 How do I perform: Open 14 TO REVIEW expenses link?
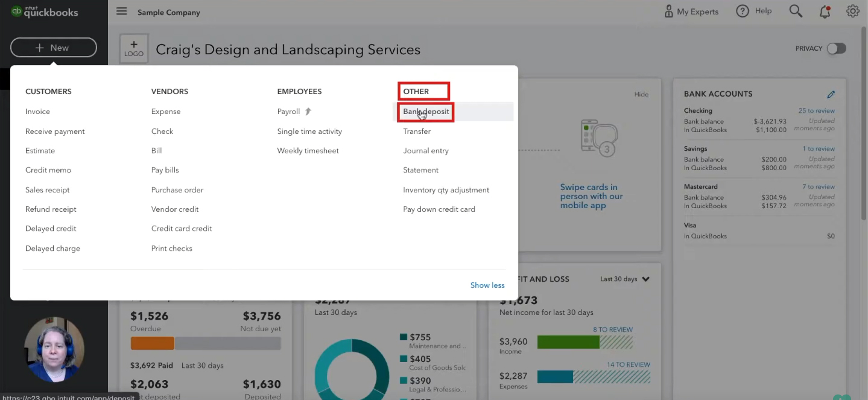click(629, 364)
